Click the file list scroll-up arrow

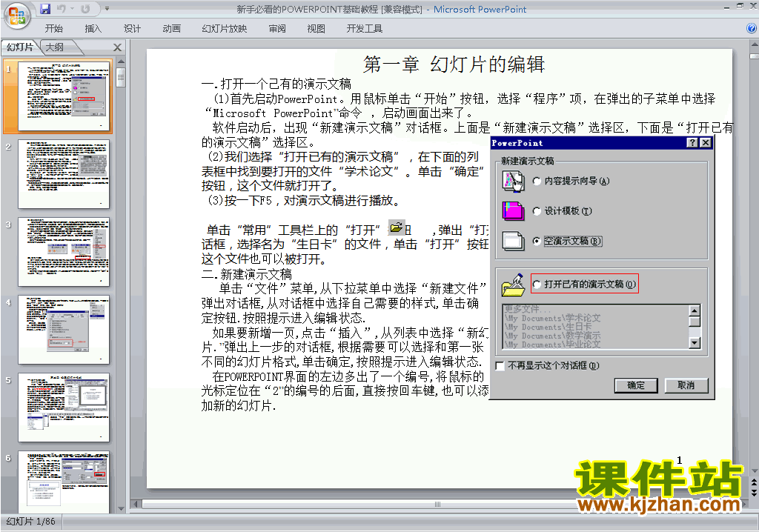[695, 310]
